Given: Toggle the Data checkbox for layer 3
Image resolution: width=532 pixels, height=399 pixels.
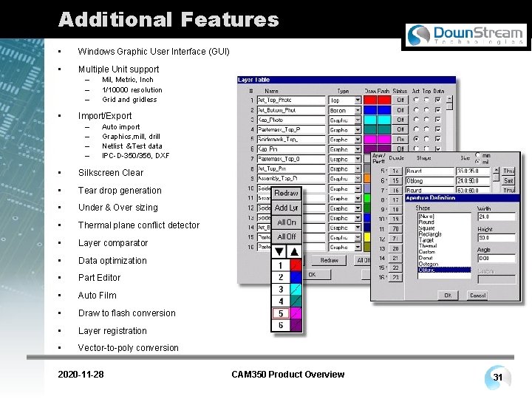Looking at the screenshot, I should [438, 120].
